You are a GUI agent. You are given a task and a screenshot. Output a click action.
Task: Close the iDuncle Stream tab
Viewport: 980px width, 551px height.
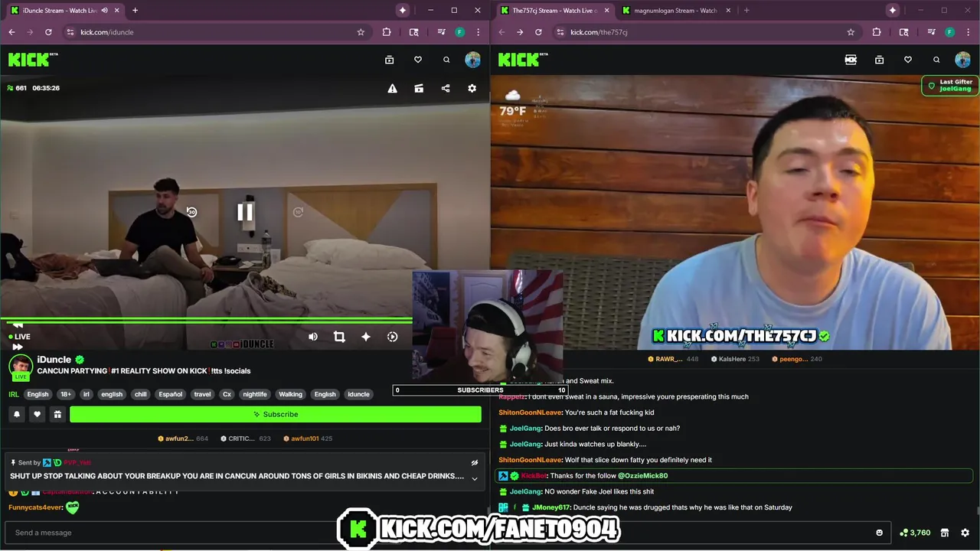click(x=116, y=11)
